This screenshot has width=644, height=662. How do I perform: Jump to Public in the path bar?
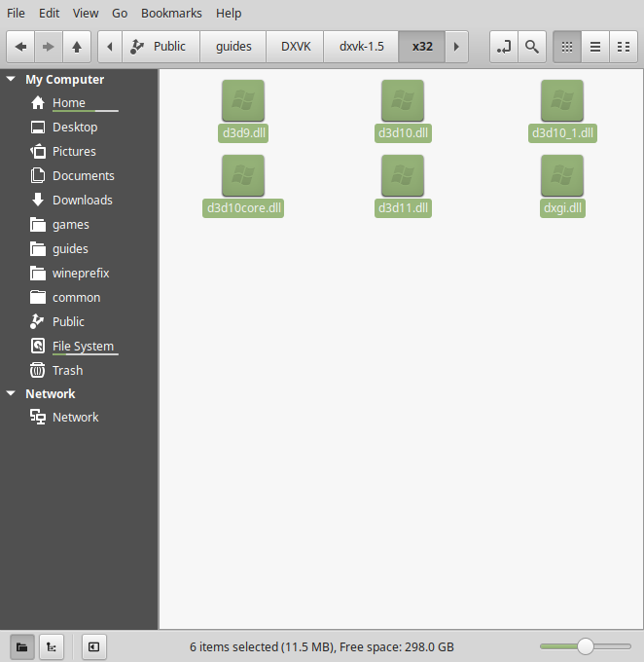[161, 47]
